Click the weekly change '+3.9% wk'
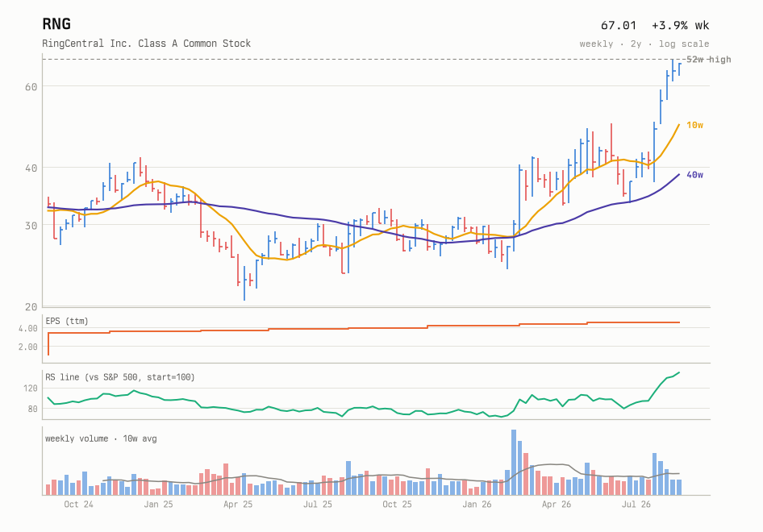 click(680, 25)
